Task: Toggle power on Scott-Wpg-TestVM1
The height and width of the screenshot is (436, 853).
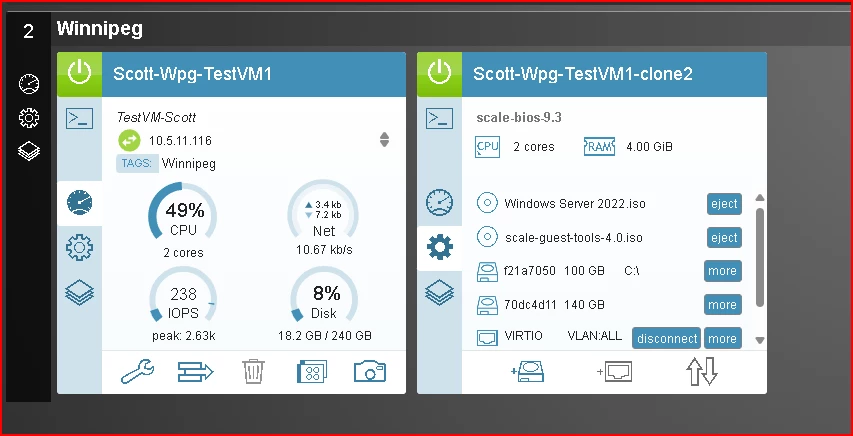Action: pos(79,74)
